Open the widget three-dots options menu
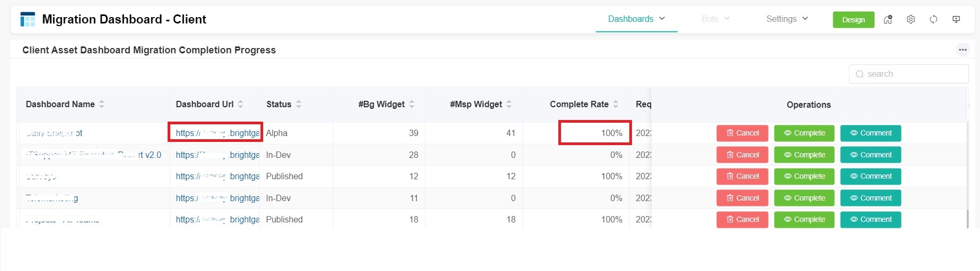Image resolution: width=980 pixels, height=271 pixels. 962,50
